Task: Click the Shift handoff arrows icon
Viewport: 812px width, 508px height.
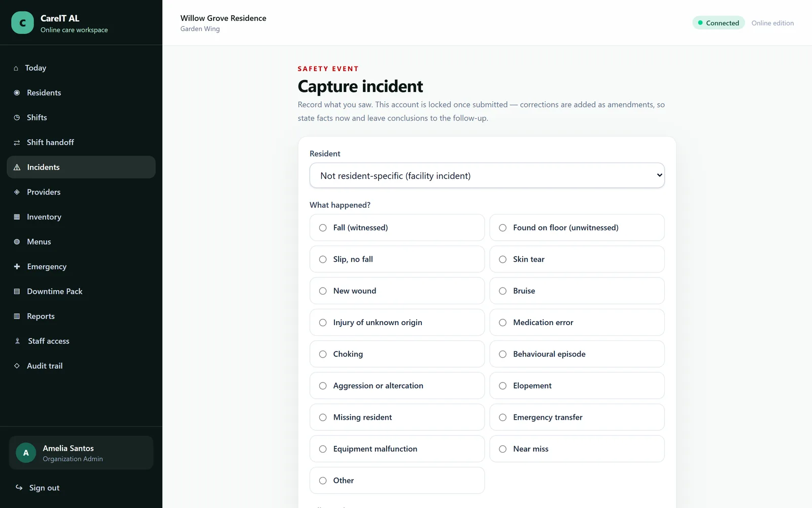Action: [17, 142]
